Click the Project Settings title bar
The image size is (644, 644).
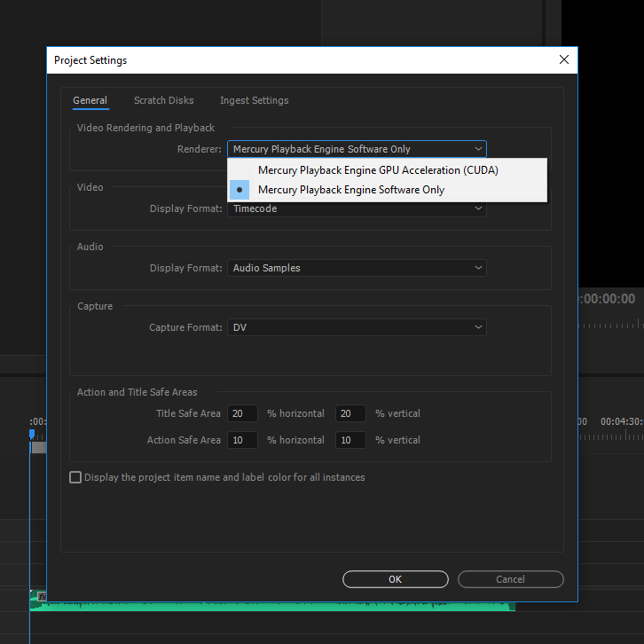point(293,60)
